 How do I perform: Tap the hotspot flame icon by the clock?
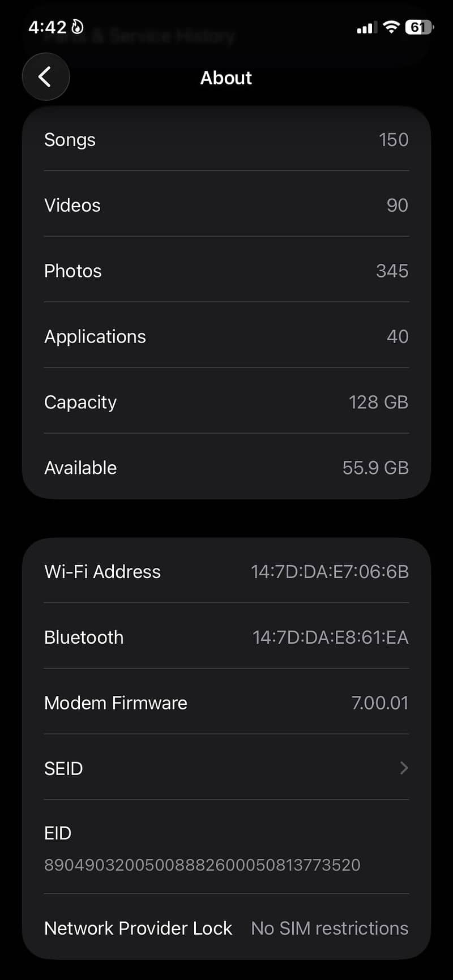pos(78,27)
